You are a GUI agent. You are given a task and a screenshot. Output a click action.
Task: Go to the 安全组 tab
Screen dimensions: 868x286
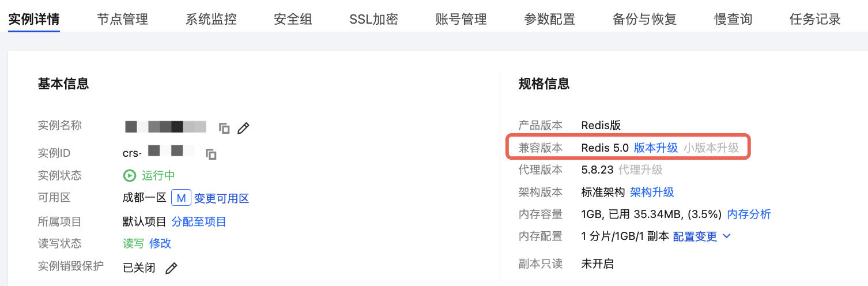click(x=293, y=19)
